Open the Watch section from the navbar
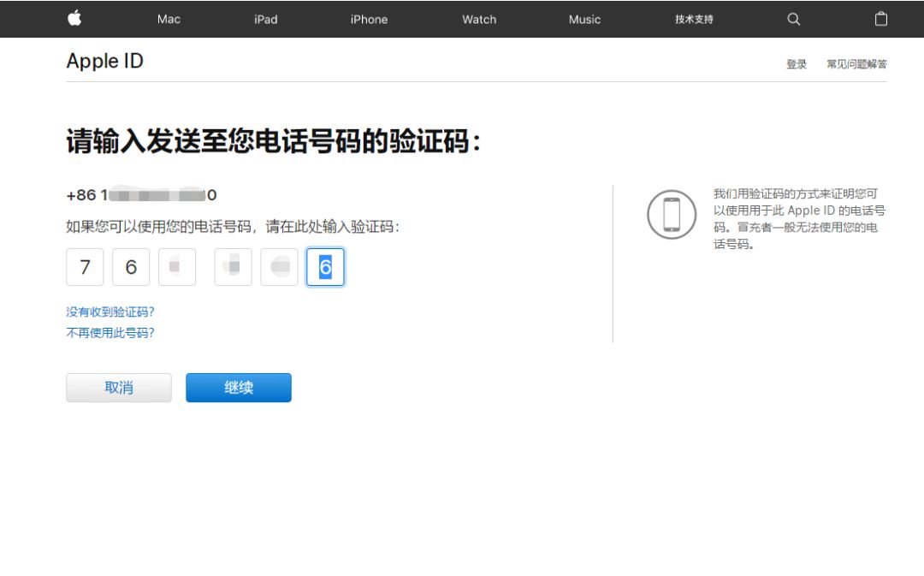 click(x=478, y=19)
